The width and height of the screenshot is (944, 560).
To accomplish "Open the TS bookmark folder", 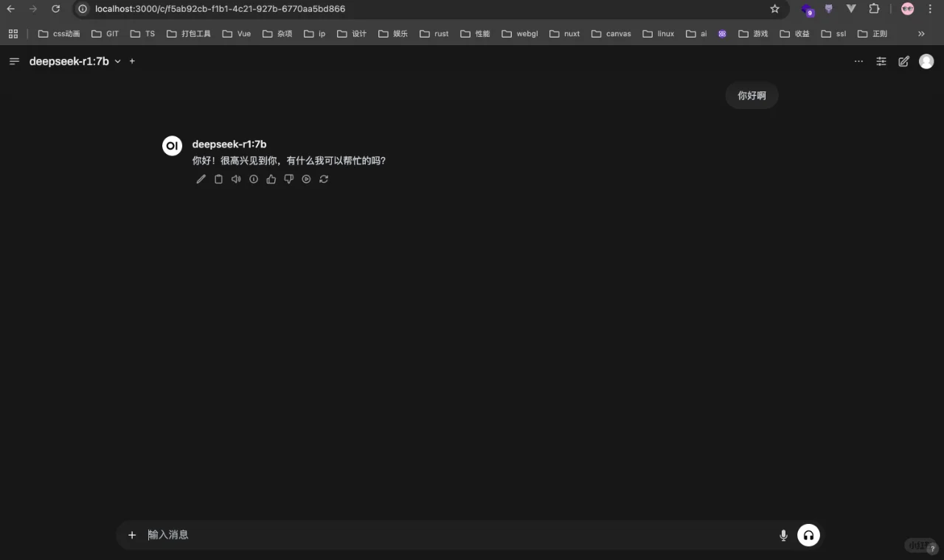I will click(143, 34).
